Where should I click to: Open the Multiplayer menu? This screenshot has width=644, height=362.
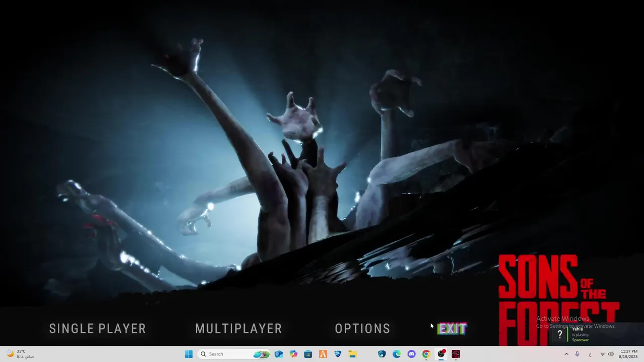tap(238, 329)
